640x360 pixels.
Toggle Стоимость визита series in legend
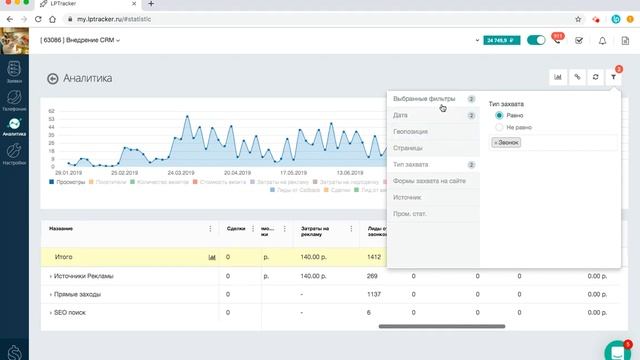click(x=219, y=182)
